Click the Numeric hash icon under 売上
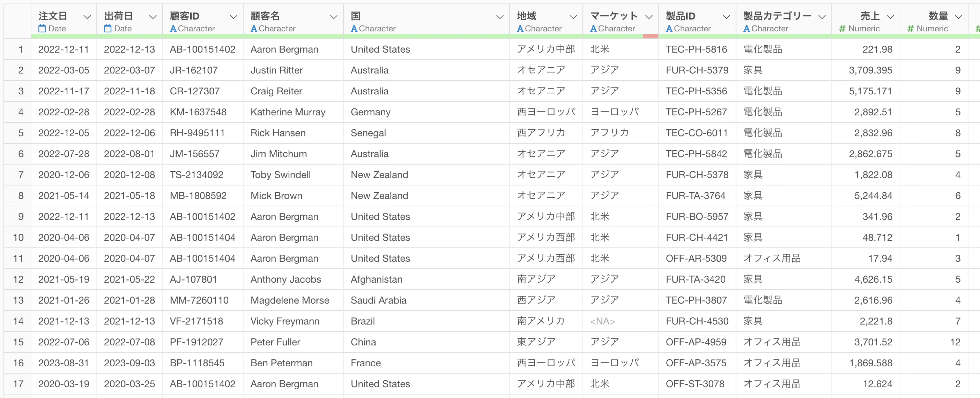 pyautogui.click(x=842, y=29)
